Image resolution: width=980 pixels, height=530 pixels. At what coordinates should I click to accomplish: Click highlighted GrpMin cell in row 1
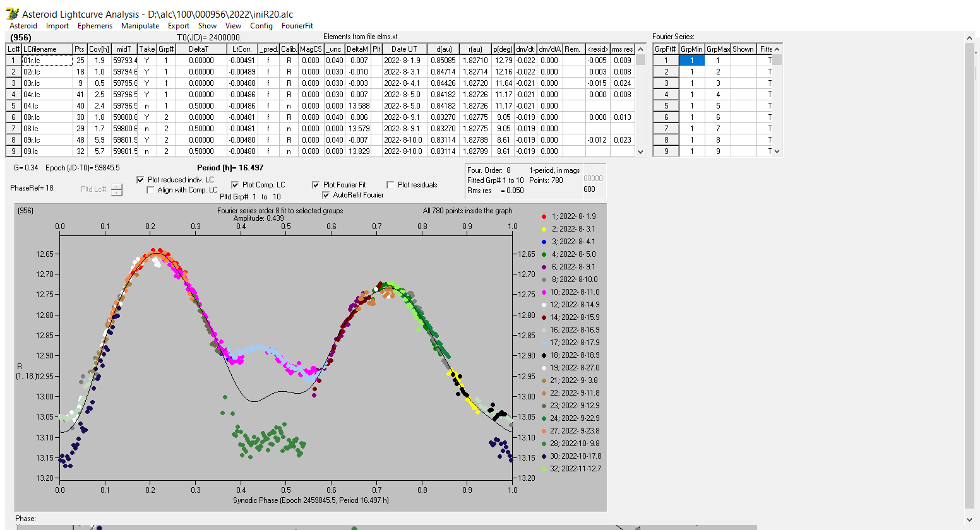tap(692, 61)
